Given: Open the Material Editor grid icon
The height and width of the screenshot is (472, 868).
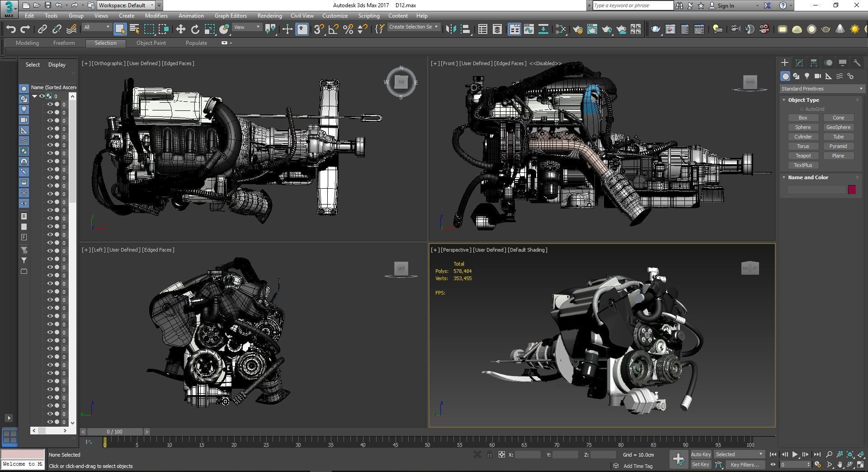Looking at the screenshot, I should click(636, 29).
